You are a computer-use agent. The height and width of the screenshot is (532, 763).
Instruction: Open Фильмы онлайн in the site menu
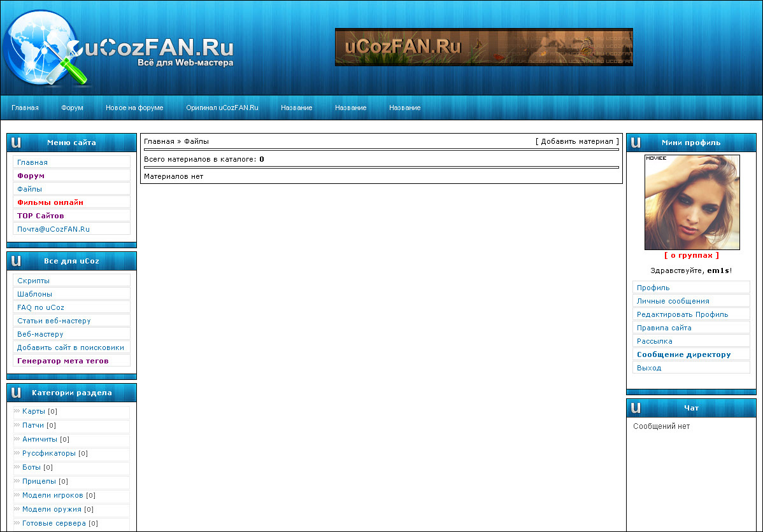click(x=50, y=202)
